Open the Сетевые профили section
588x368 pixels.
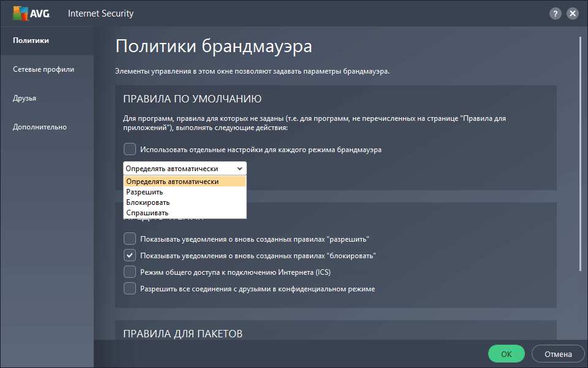coord(43,69)
